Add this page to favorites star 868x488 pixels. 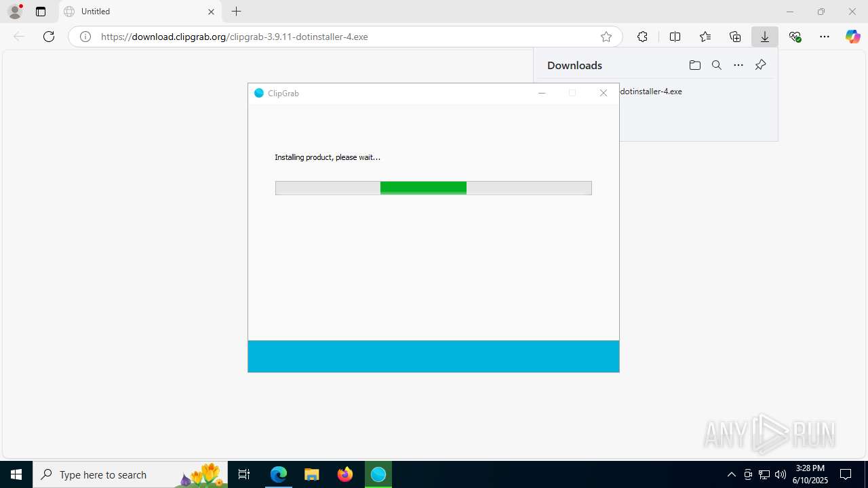tap(606, 37)
